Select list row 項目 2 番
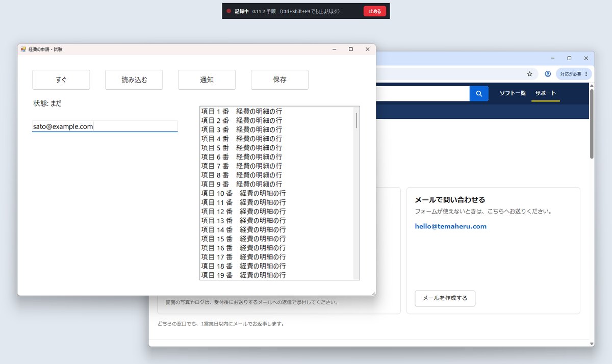 pyautogui.click(x=276, y=120)
